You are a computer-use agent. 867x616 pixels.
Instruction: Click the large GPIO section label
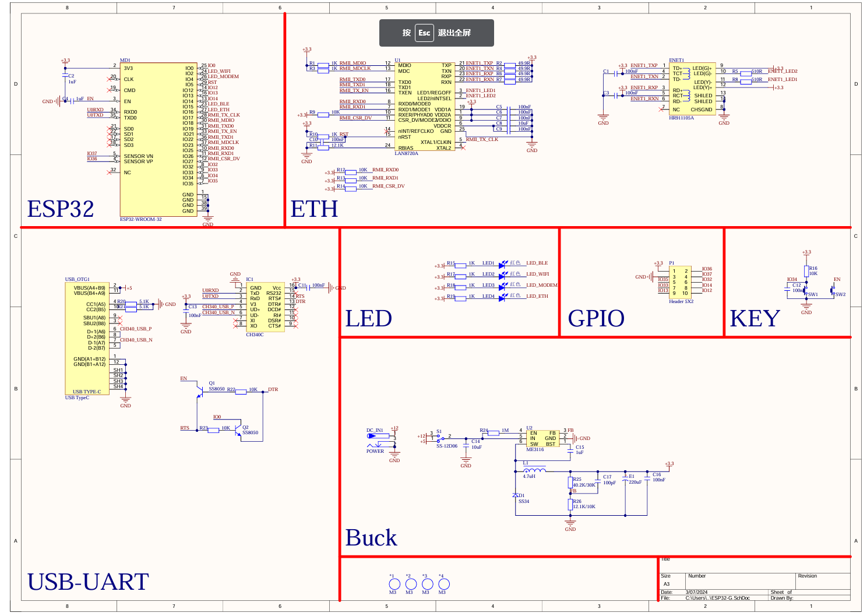[596, 318]
